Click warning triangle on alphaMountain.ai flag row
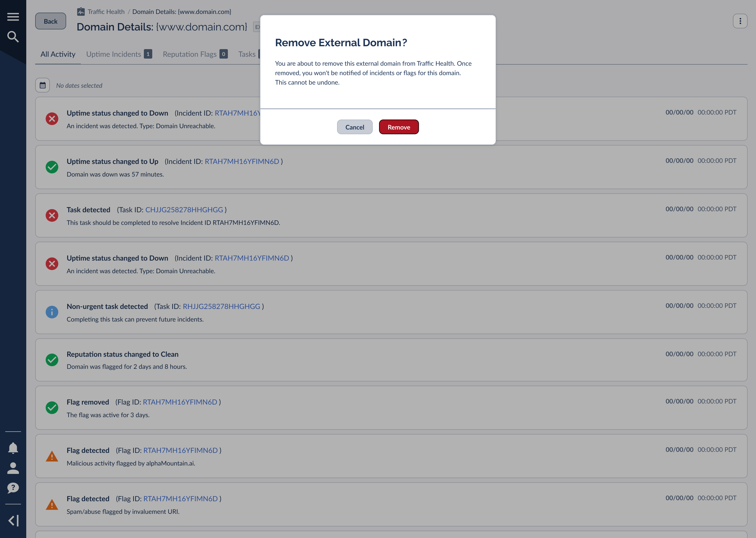Viewport: 756px width, 538px height. click(52, 456)
